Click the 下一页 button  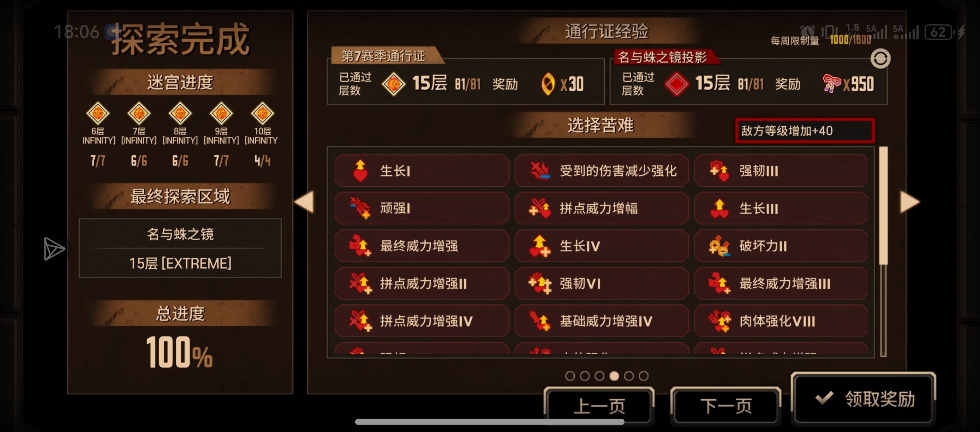[x=726, y=405]
